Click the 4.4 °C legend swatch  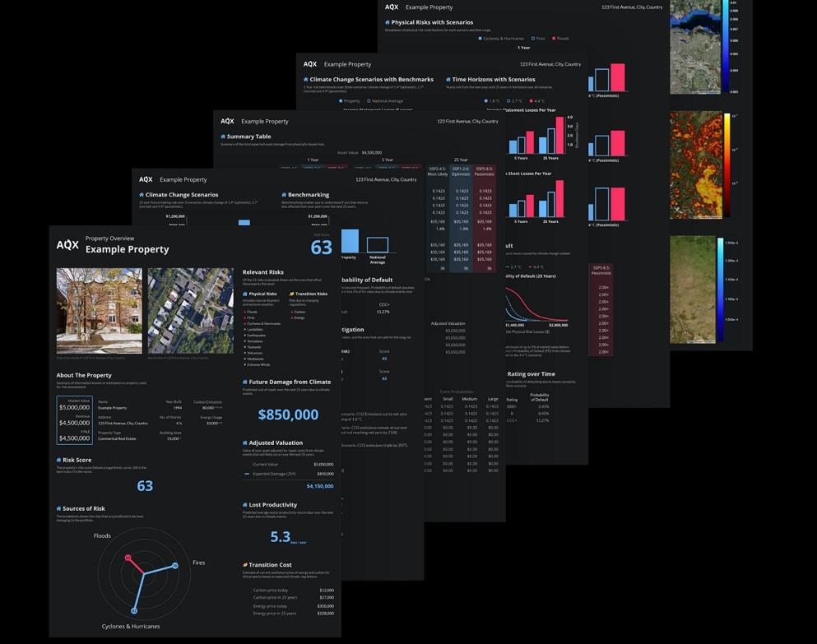click(531, 101)
